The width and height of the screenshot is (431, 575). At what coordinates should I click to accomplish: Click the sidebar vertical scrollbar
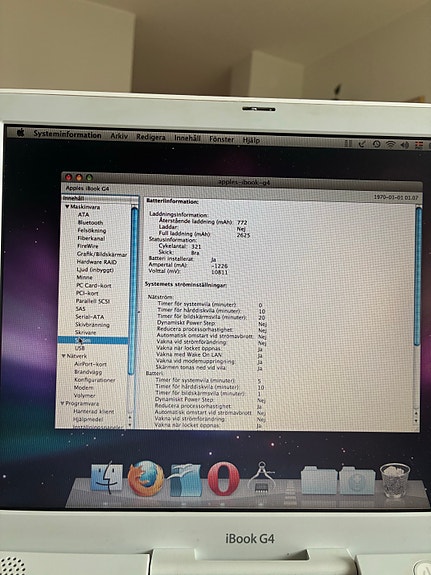point(134,290)
